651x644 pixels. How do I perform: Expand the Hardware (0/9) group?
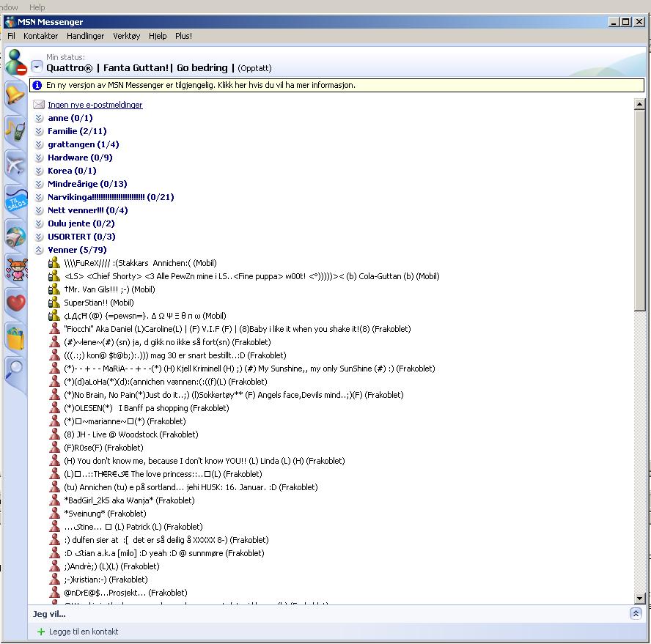click(39, 158)
